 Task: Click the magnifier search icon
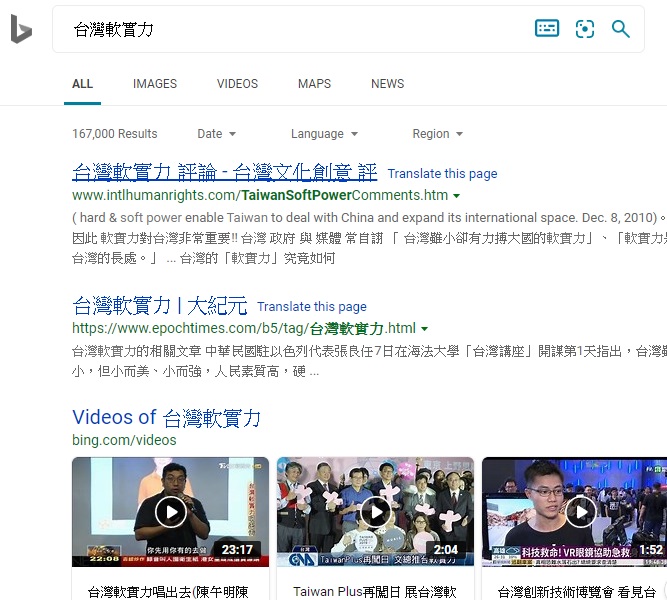pos(621,29)
